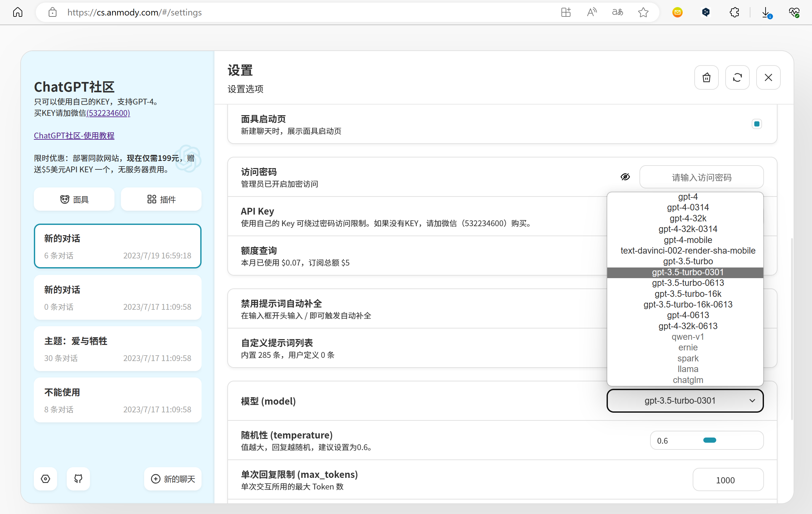Open split screen browser icon
812x514 pixels.
[x=566, y=13]
